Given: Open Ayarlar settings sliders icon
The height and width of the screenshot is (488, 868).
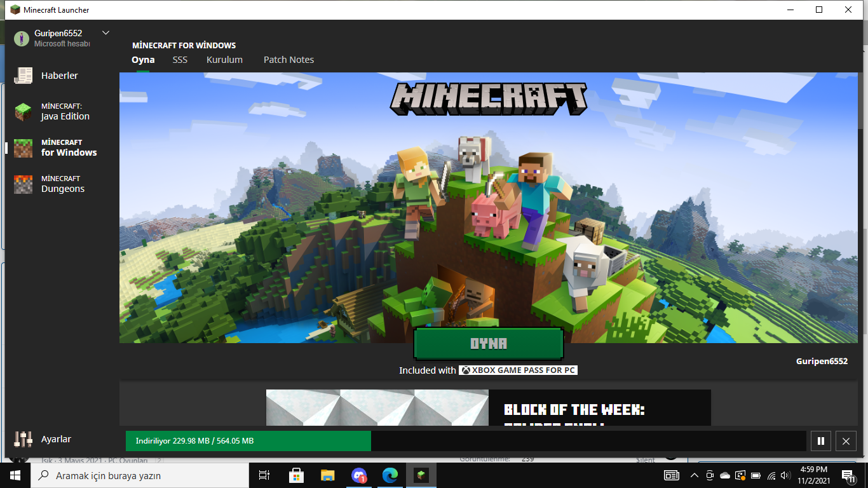Looking at the screenshot, I should click(x=24, y=439).
